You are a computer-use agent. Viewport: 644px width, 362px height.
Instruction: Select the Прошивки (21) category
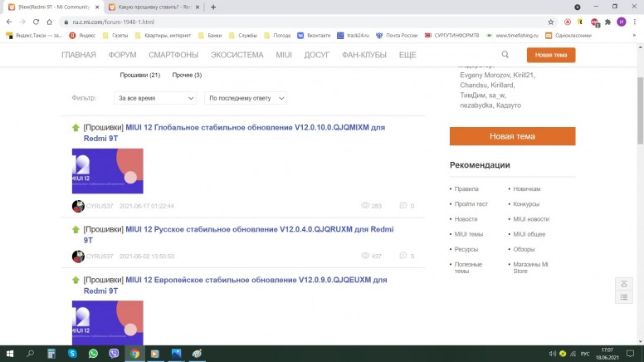click(x=140, y=76)
